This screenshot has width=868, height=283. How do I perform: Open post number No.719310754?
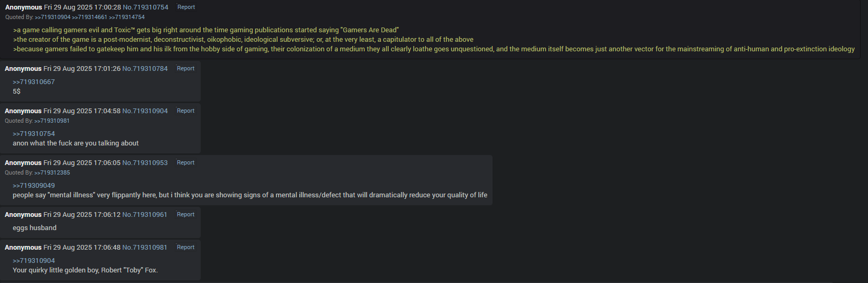(x=146, y=7)
